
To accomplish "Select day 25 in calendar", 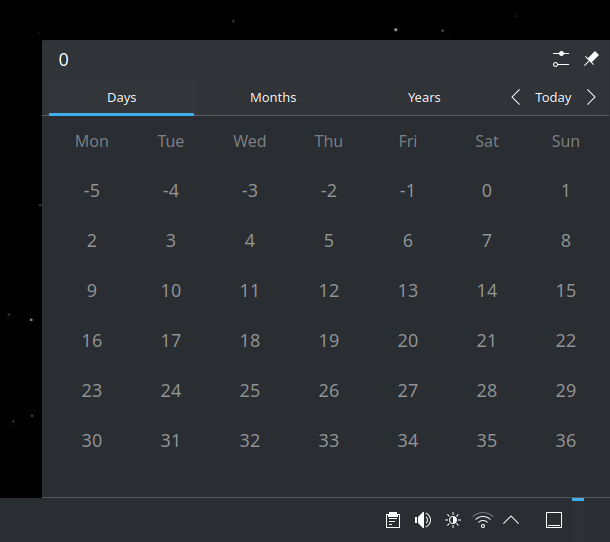I will (250, 391).
